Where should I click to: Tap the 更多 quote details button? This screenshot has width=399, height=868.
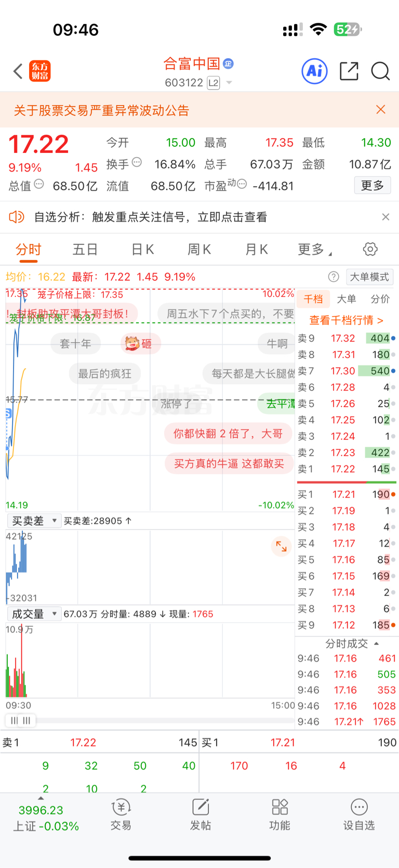point(373,185)
